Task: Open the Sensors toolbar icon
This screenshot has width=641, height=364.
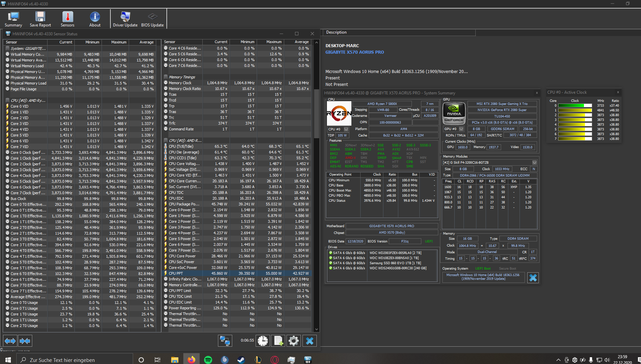Action: click(x=68, y=19)
